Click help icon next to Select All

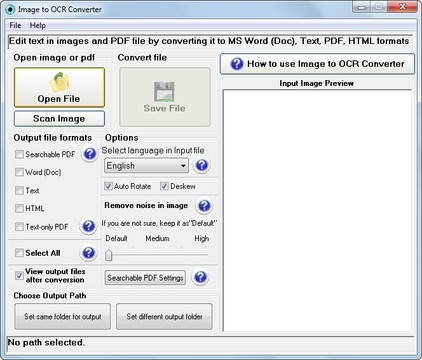click(89, 253)
